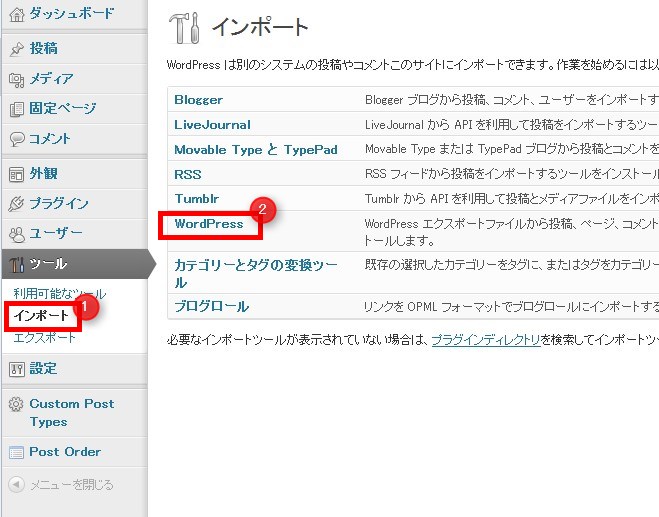Follow the プラグインディレクトリ link
The width and height of the screenshot is (659, 517).
click(486, 340)
